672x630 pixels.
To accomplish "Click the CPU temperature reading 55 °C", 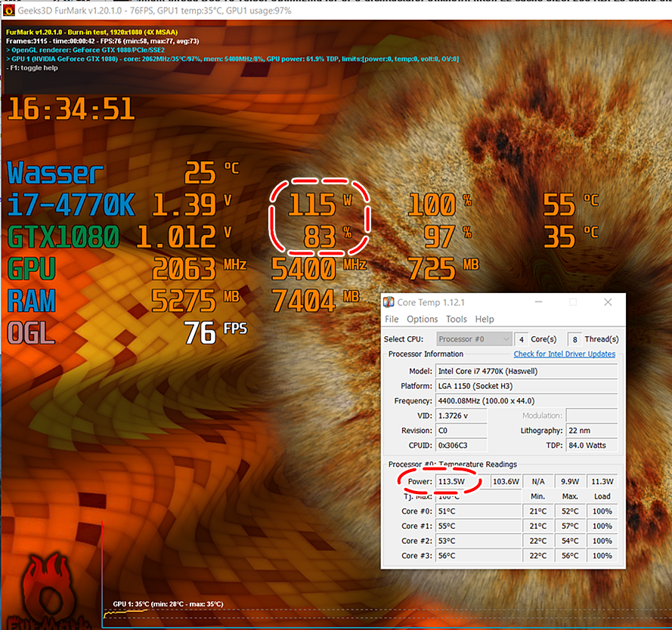I will (571, 204).
